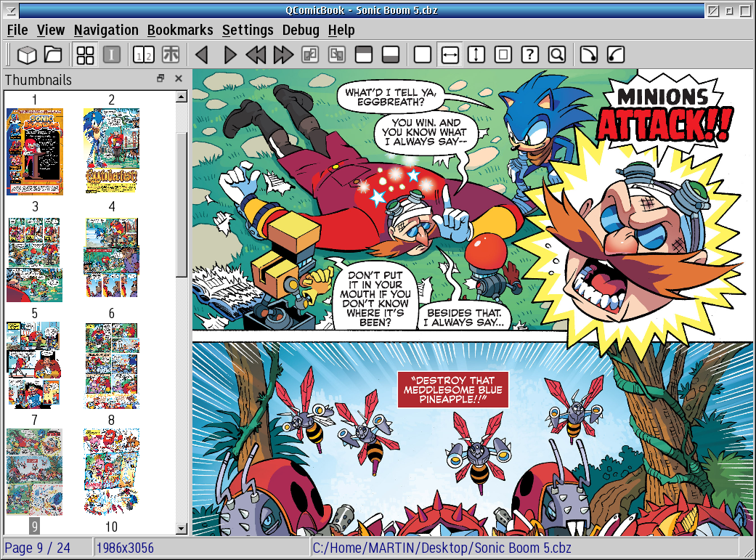Jump backward with double left arrows
The width and height of the screenshot is (756, 560).
tap(256, 54)
